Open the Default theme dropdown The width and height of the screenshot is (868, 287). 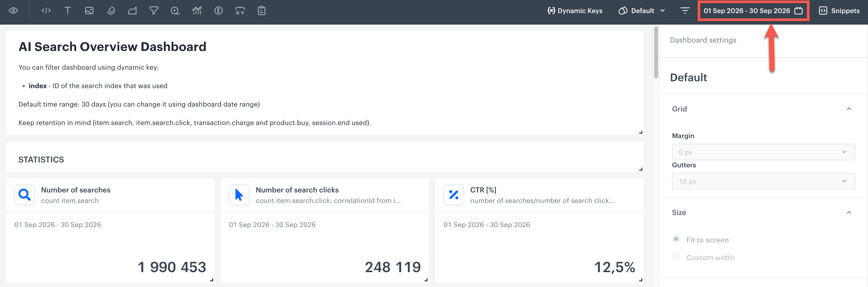642,11
